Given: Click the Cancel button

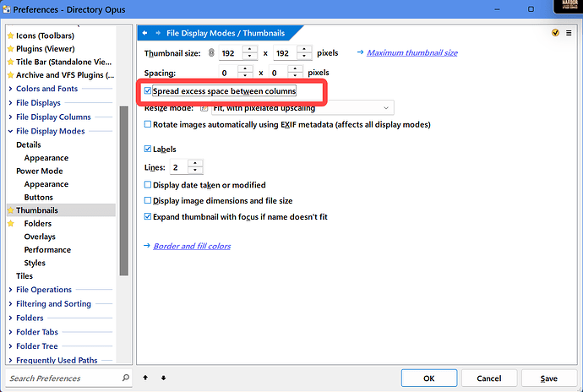Looking at the screenshot, I should pyautogui.click(x=489, y=378).
